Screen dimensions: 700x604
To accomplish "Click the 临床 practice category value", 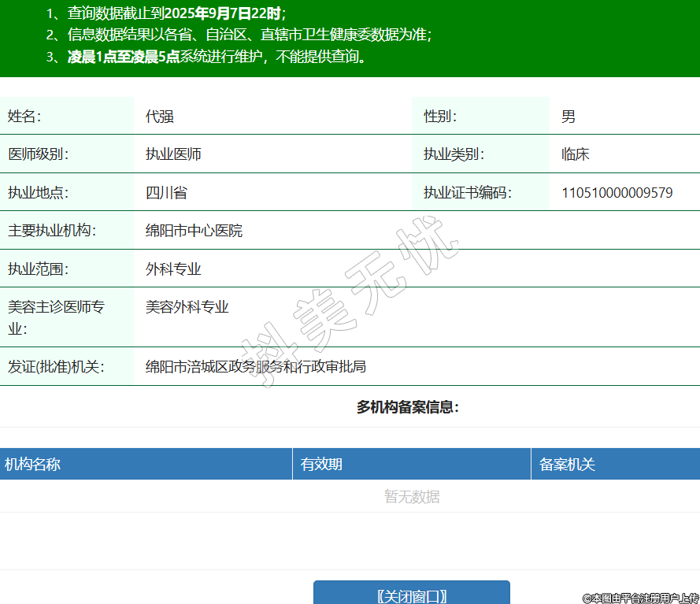I will point(575,154).
